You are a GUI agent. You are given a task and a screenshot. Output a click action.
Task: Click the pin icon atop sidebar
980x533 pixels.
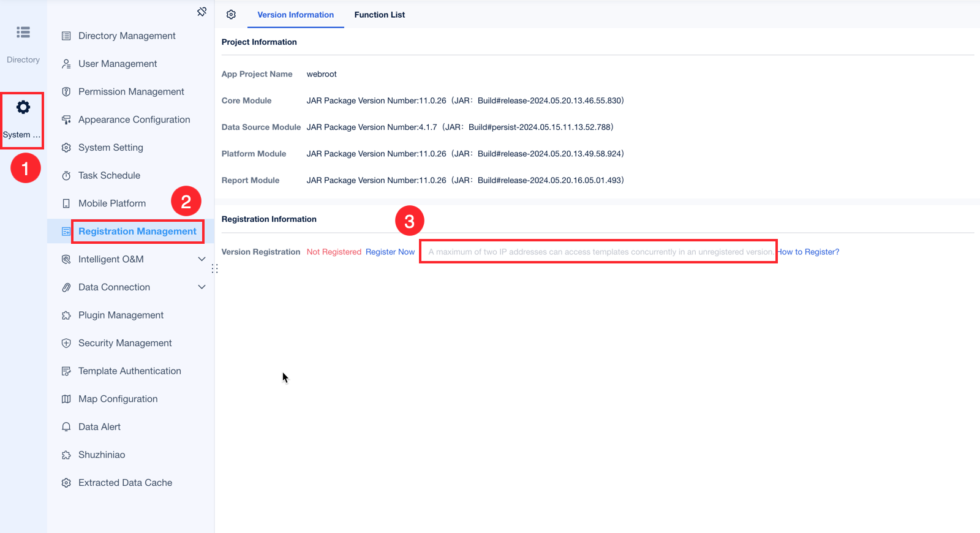(202, 12)
